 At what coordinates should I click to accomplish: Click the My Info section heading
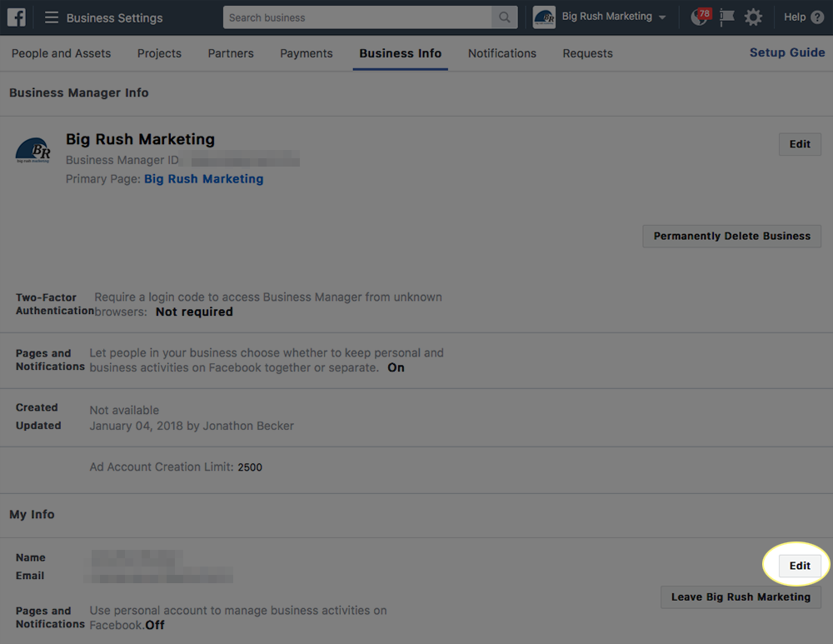coord(32,514)
